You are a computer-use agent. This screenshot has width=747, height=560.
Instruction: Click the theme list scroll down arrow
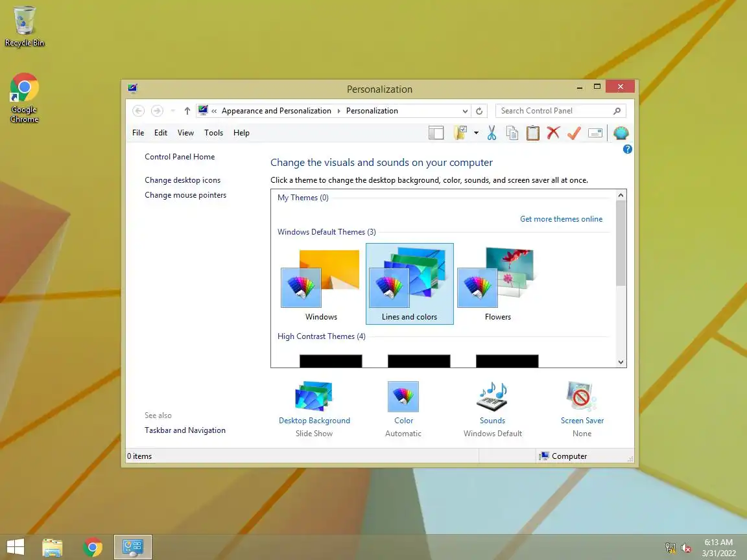coord(621,362)
